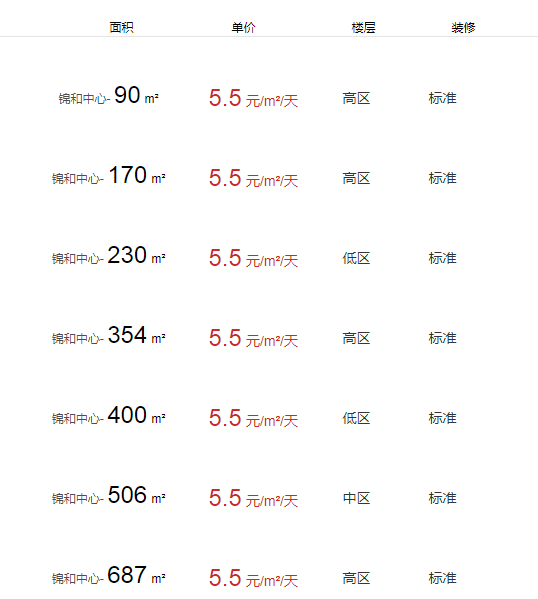Select the 装修 column header
The height and width of the screenshot is (599, 538).
click(463, 28)
